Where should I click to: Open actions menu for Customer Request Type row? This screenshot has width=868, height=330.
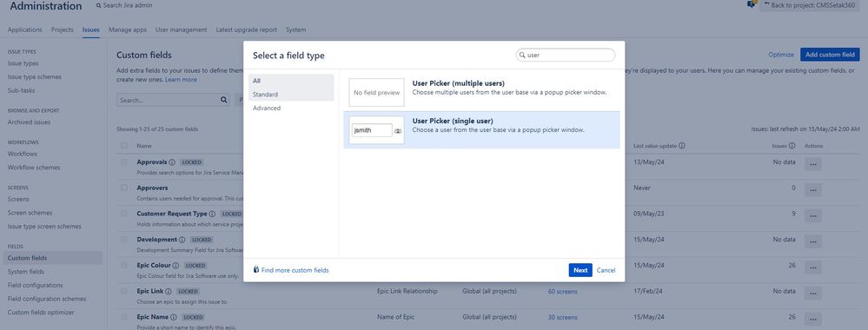point(812,216)
